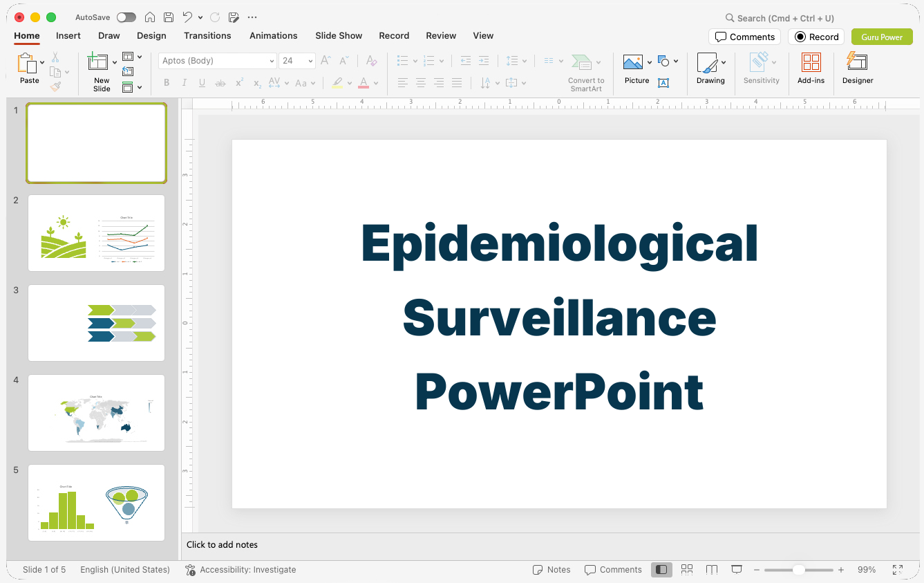Open the Shapes gallery icon

tap(664, 62)
